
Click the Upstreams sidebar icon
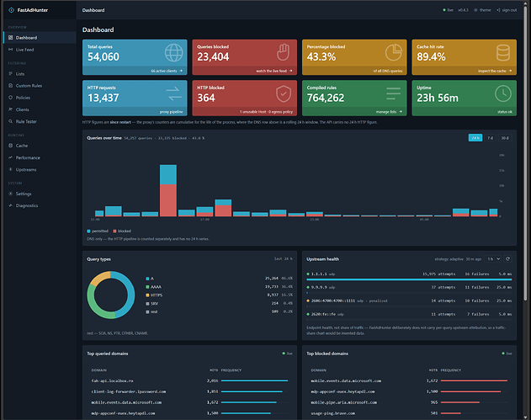coord(10,169)
